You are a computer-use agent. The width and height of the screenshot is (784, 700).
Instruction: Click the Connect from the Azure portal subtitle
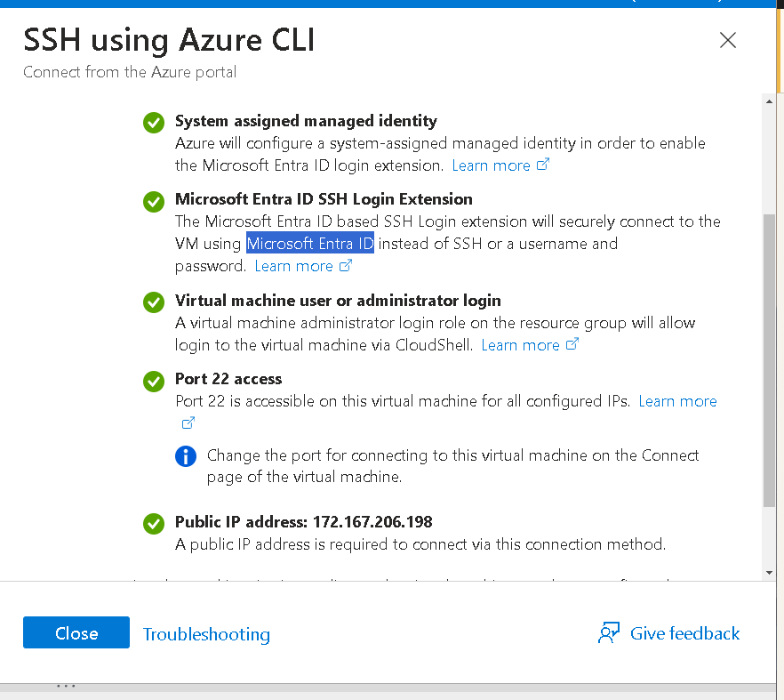pyautogui.click(x=130, y=72)
